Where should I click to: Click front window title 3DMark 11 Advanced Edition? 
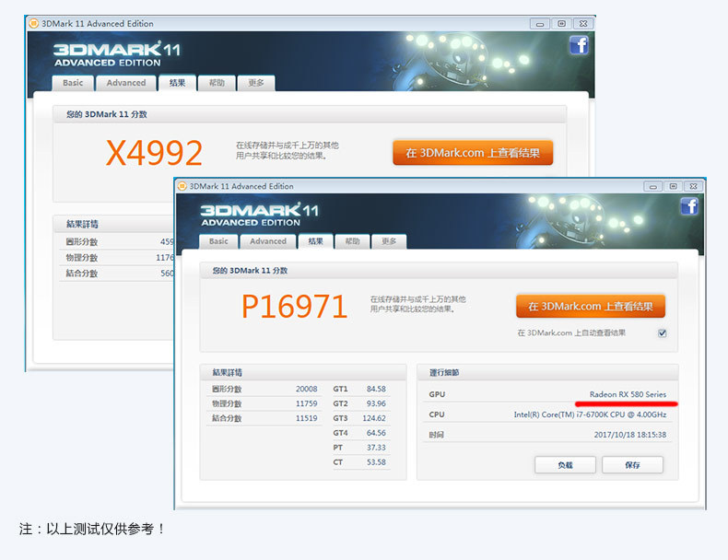(x=241, y=186)
